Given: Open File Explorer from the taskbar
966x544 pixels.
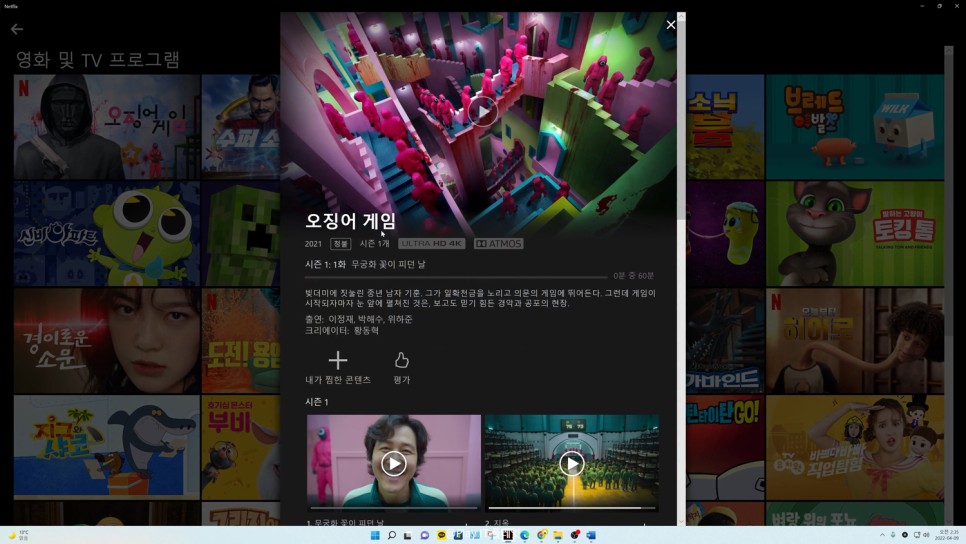Looking at the screenshot, I should pyautogui.click(x=558, y=535).
